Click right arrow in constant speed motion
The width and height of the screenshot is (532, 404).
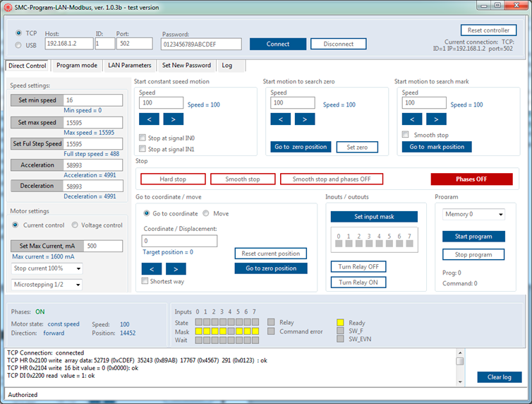173,119
